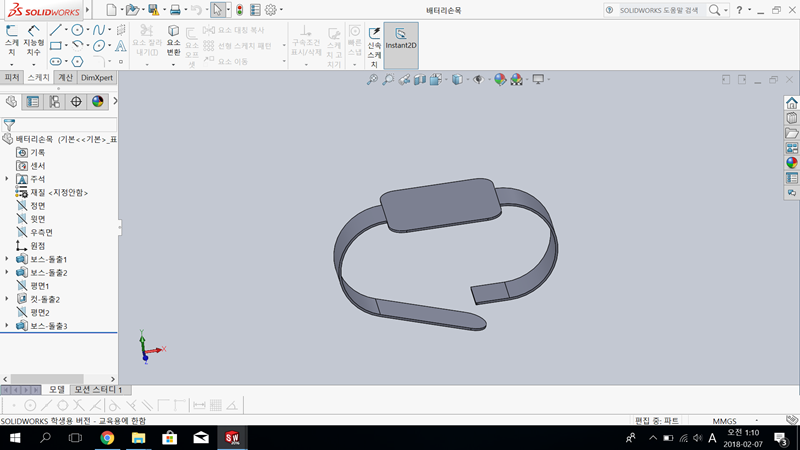This screenshot has height=450, width=800.
Task: Open the PropertyManager tab icon
Action: pos(33,102)
